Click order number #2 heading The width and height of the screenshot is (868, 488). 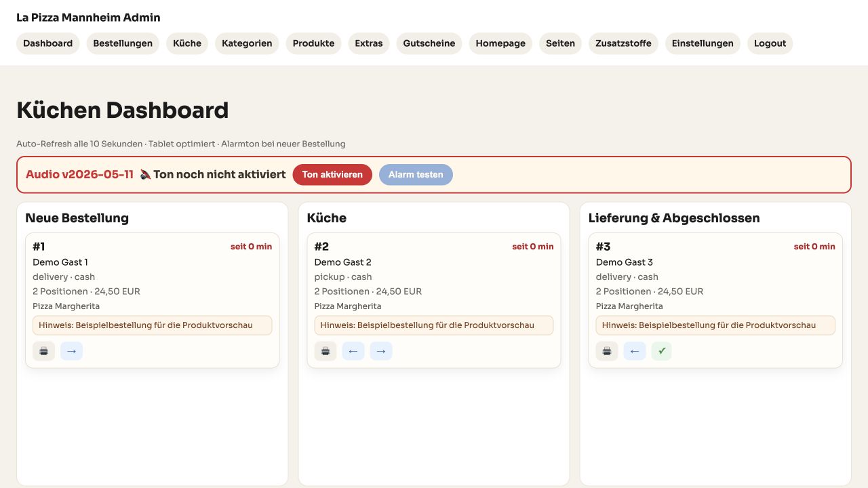click(x=321, y=247)
